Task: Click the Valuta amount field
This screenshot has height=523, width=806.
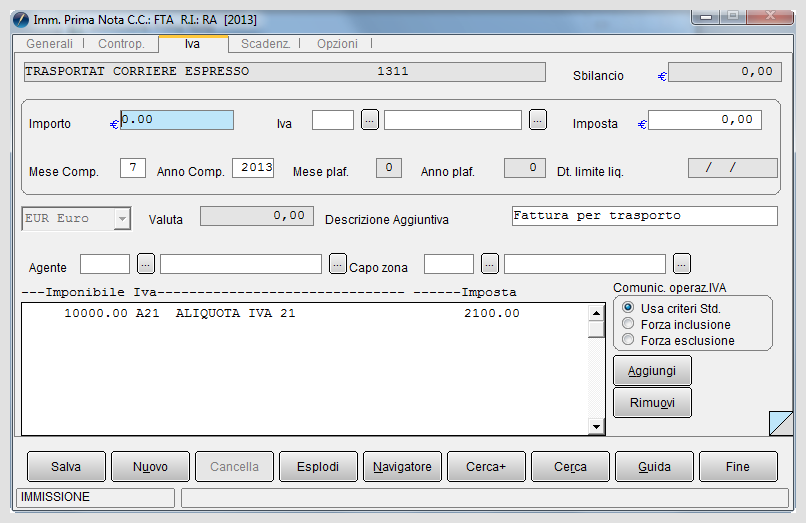Action: pos(257,216)
